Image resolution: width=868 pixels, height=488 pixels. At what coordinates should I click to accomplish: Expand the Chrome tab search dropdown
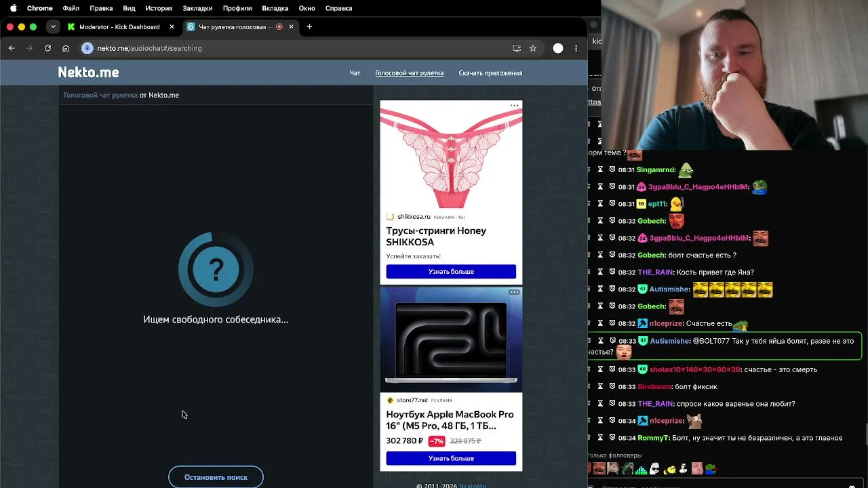53,27
